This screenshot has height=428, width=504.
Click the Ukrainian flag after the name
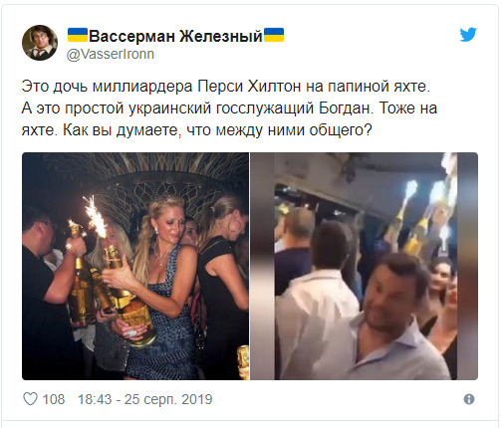(x=274, y=35)
